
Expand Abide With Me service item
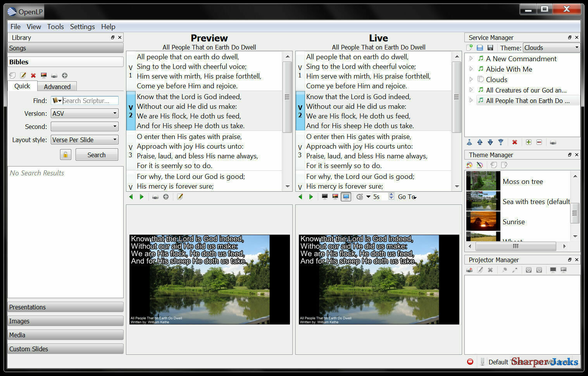471,69
